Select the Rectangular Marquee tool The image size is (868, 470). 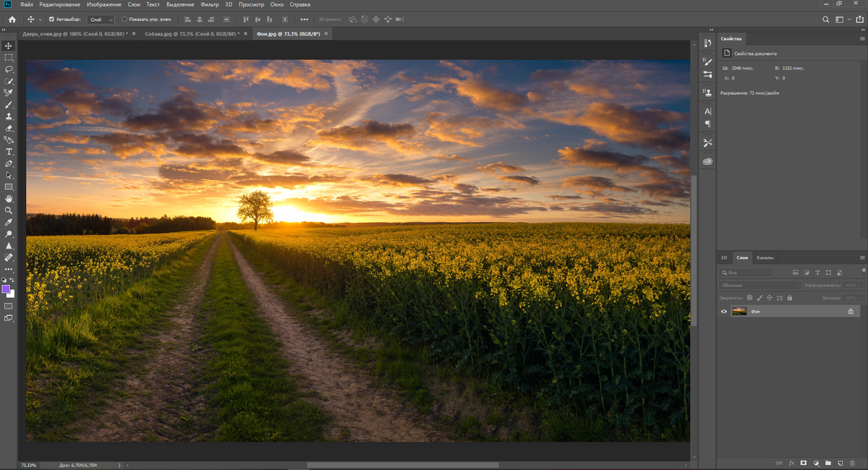click(x=9, y=57)
